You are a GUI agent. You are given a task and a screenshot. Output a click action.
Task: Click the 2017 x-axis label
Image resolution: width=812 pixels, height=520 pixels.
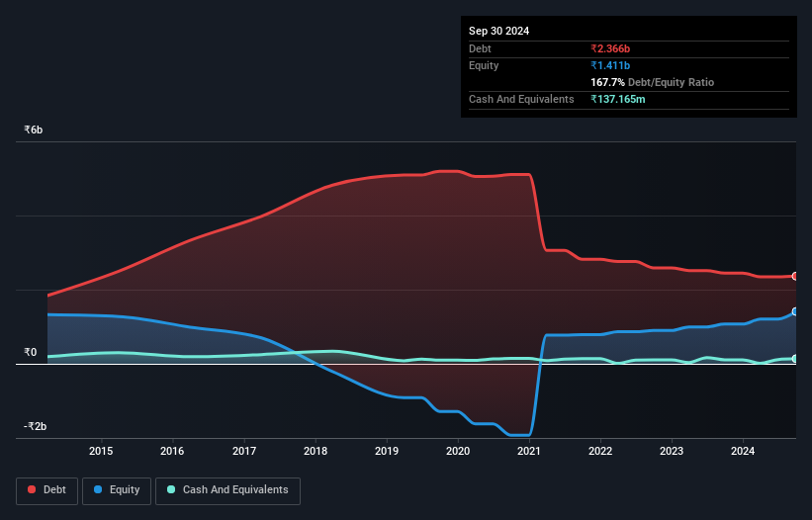coord(244,451)
